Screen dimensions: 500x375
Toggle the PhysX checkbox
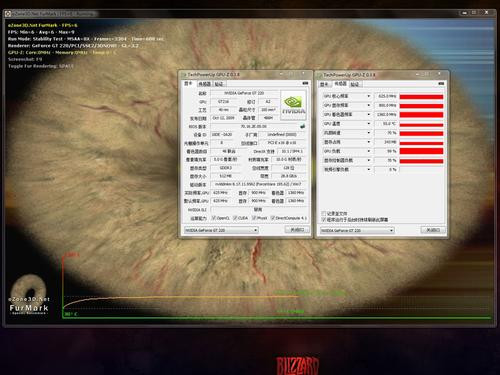click(x=254, y=218)
